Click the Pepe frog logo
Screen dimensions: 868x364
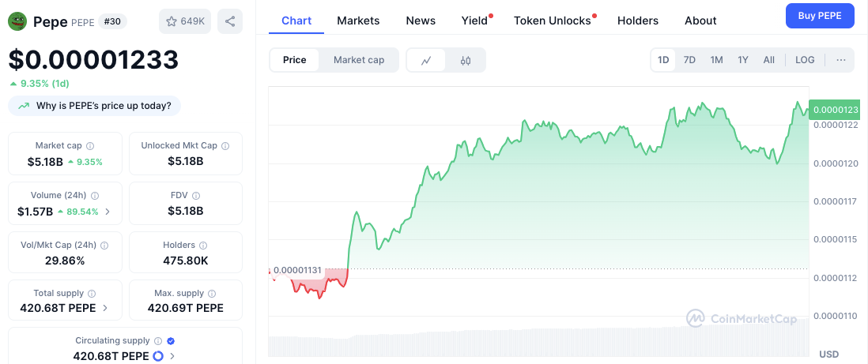tap(17, 21)
